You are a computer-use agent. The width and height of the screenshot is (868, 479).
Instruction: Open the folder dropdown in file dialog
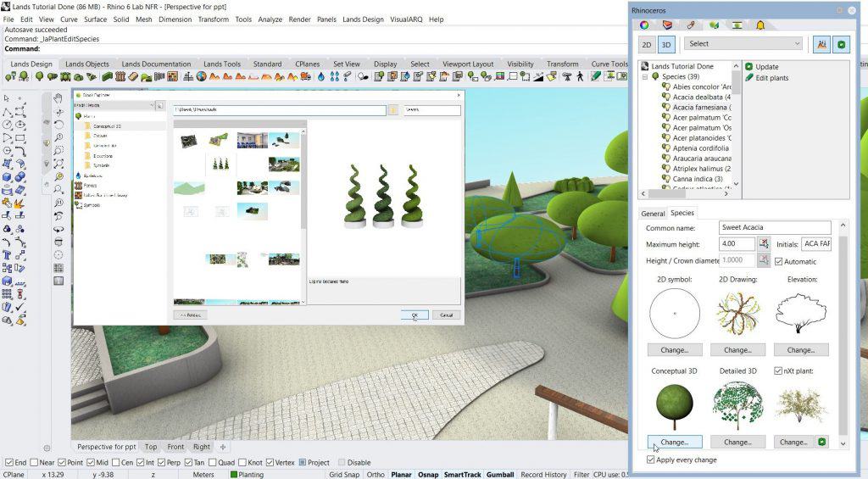pyautogui.click(x=153, y=104)
